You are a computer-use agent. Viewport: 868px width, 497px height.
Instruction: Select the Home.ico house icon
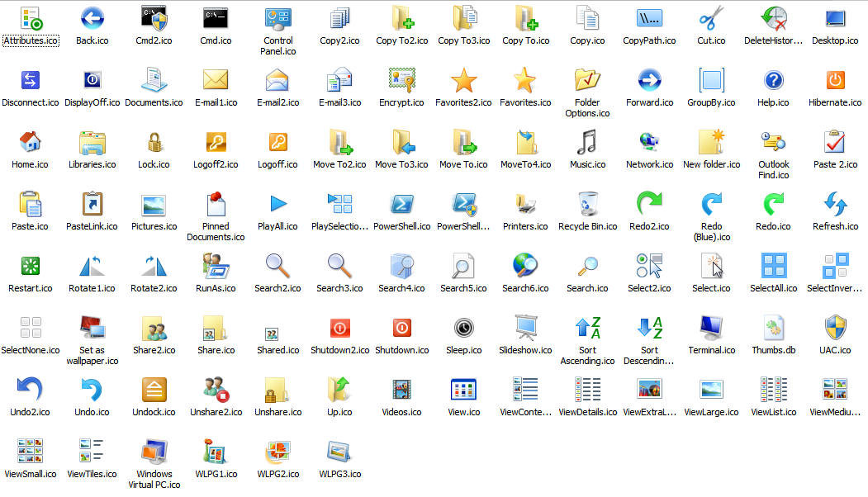pos(30,143)
